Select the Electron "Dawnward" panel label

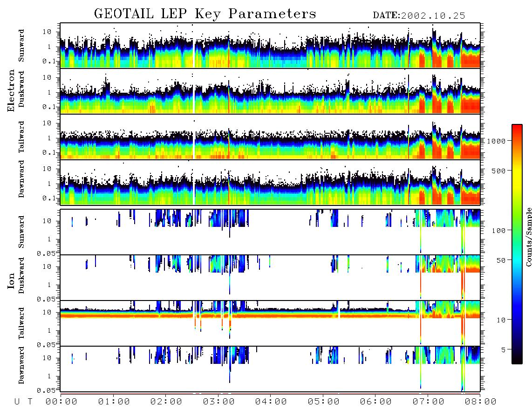[21, 179]
